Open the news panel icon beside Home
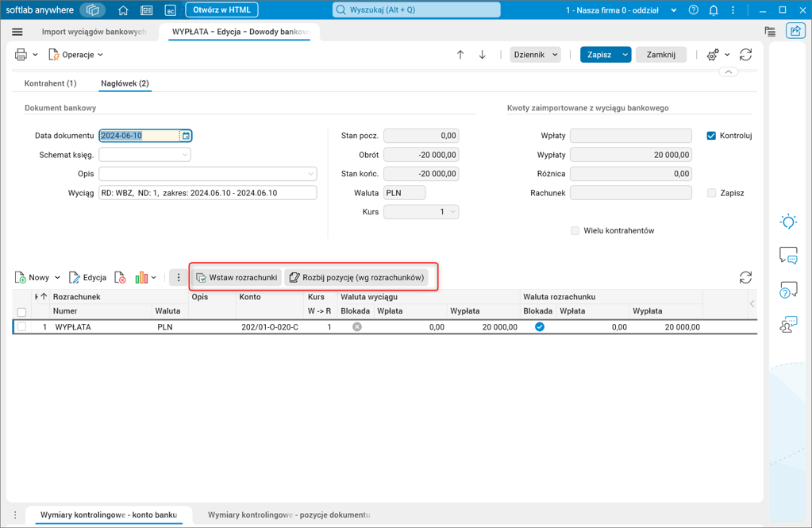This screenshot has height=528, width=812. [x=147, y=10]
